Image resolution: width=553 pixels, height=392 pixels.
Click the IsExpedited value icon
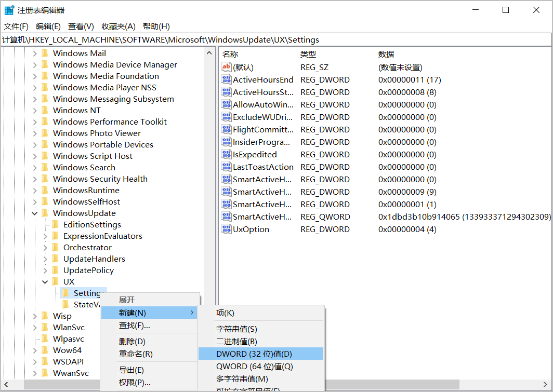coord(226,155)
